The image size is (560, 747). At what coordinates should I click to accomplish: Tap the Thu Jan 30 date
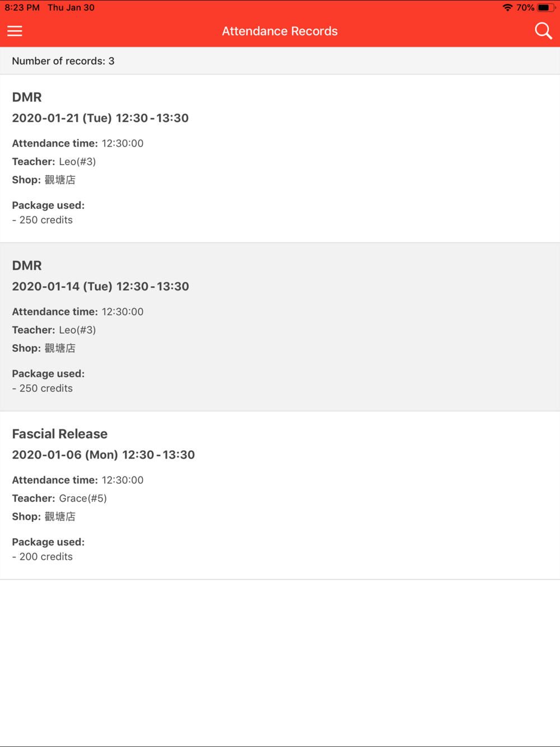(71, 8)
